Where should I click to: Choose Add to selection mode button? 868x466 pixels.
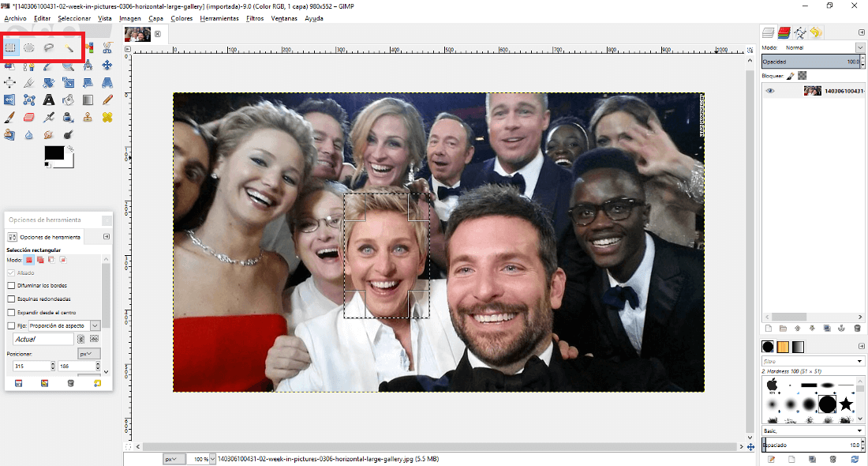40,260
